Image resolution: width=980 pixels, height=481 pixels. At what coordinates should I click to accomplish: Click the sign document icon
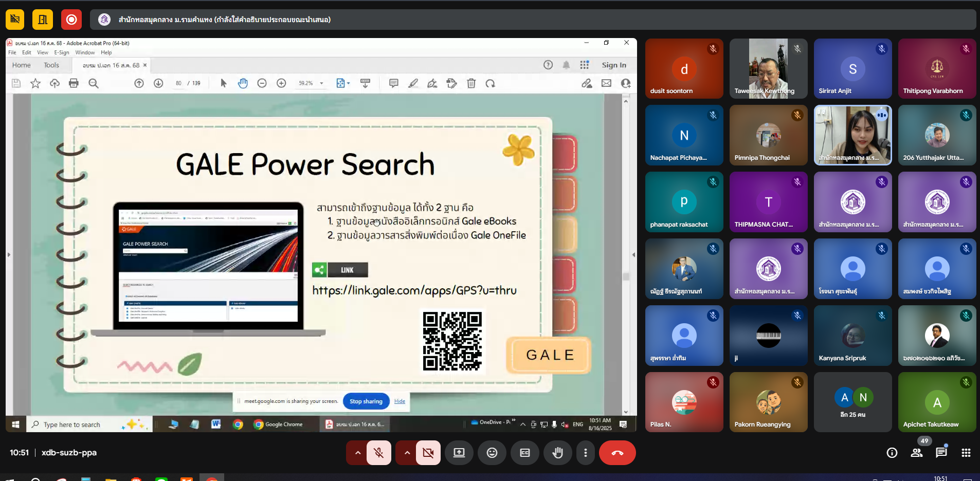click(x=432, y=83)
